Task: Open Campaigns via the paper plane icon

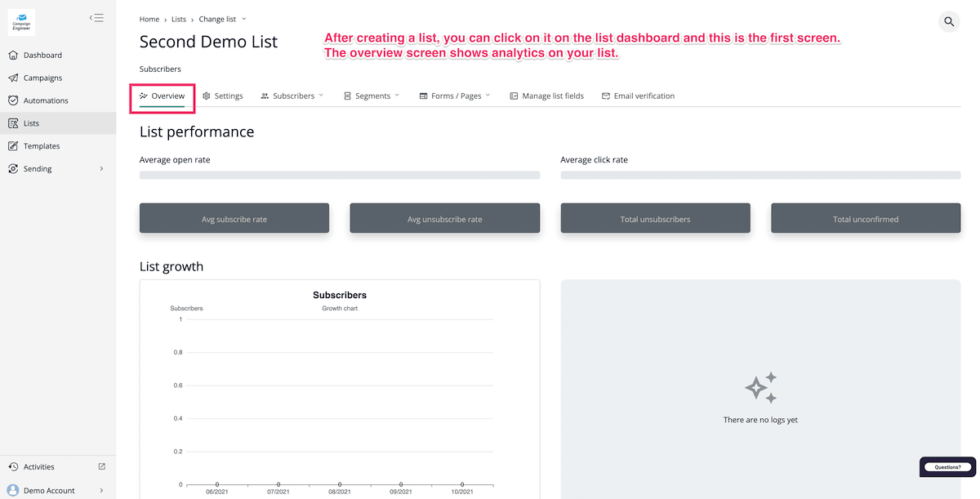Action: pyautogui.click(x=13, y=78)
